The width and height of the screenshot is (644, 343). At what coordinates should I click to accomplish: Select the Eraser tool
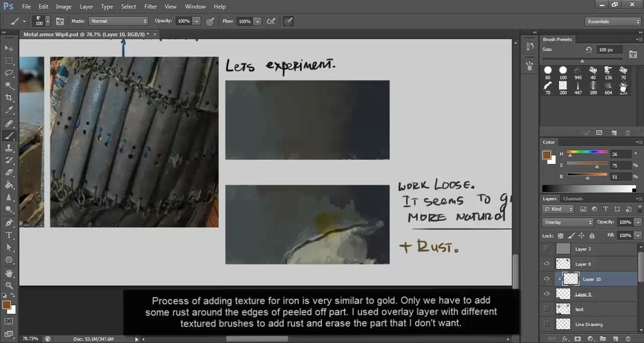(9, 172)
